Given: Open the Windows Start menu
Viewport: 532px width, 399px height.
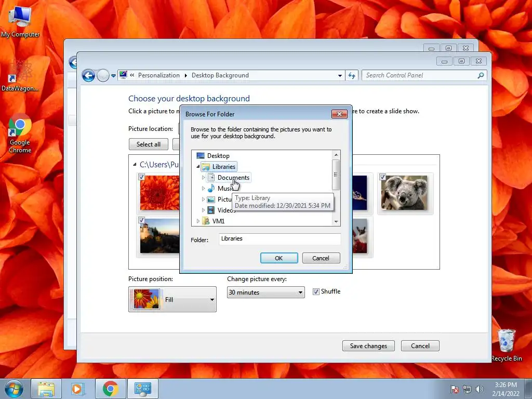Looking at the screenshot, I should 14,389.
